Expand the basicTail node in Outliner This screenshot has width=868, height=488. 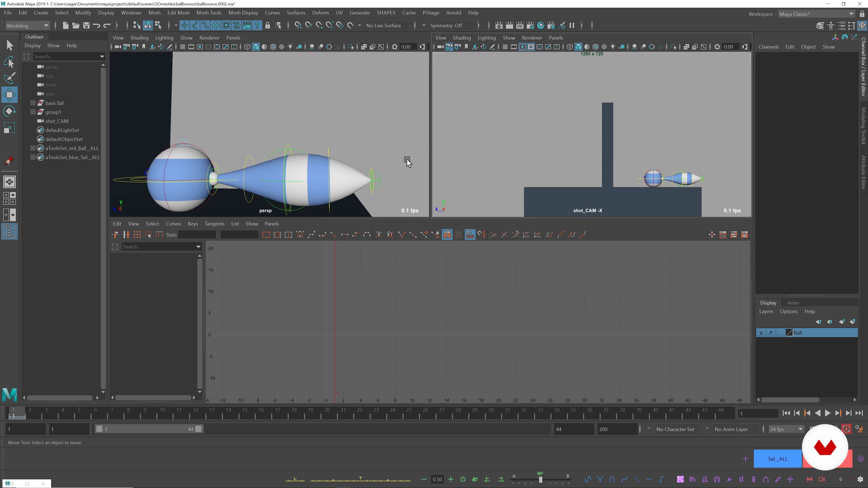pos(33,103)
